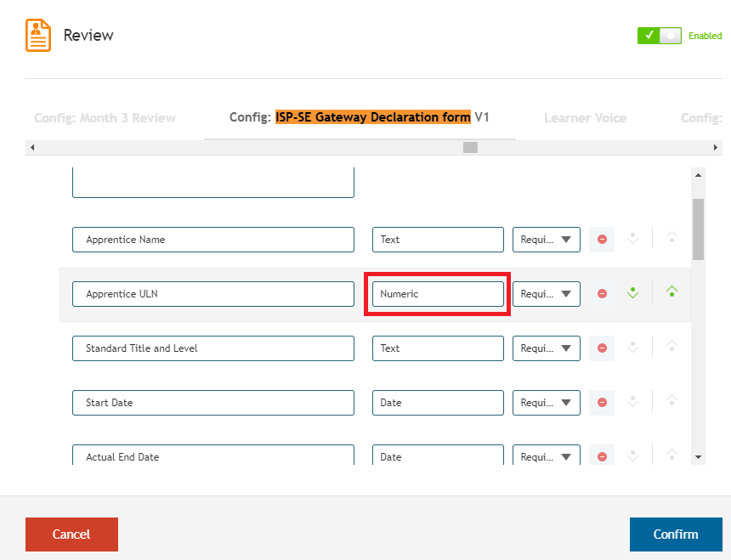Open the Learner Voice tab
Viewport: 731px width, 560px height.
(x=585, y=118)
